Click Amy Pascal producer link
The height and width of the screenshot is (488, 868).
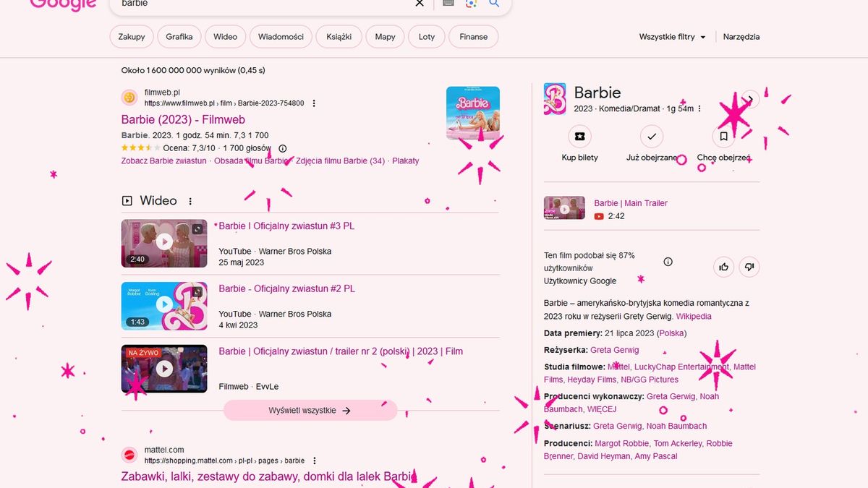click(x=656, y=456)
